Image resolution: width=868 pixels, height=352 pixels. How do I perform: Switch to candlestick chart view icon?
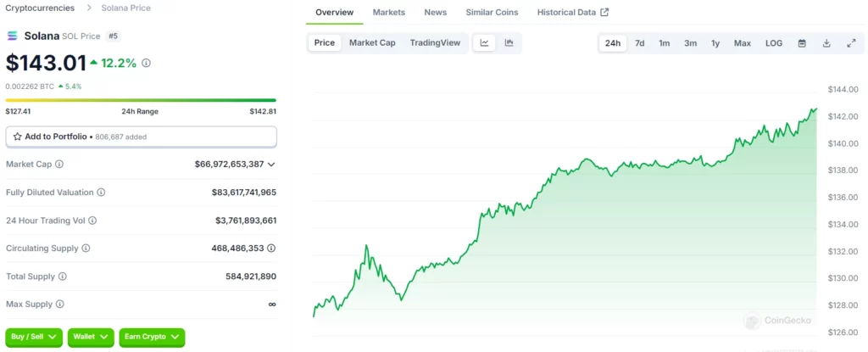[509, 42]
